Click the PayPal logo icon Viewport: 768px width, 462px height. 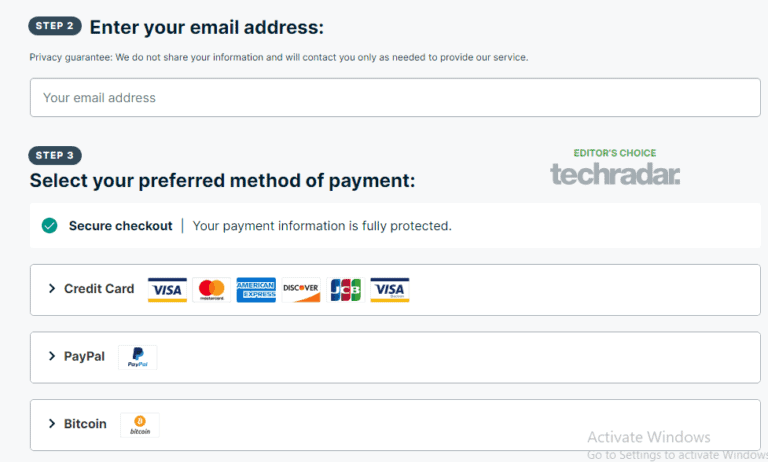click(x=138, y=357)
